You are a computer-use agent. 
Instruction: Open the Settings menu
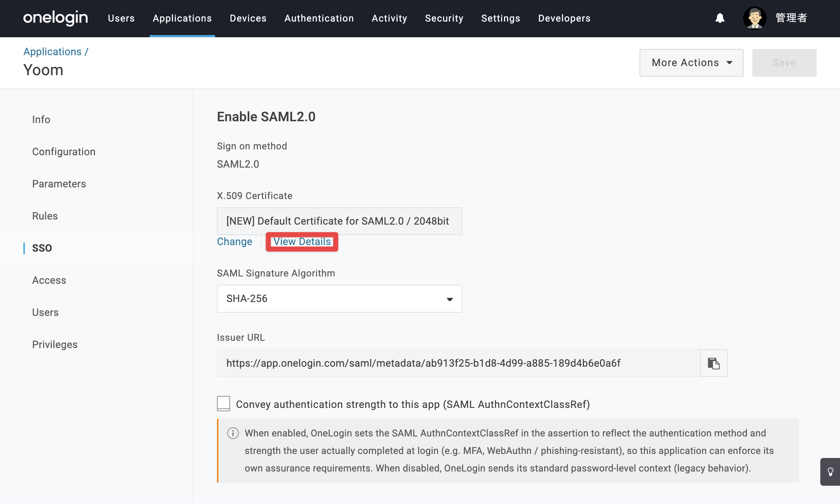pyautogui.click(x=501, y=18)
